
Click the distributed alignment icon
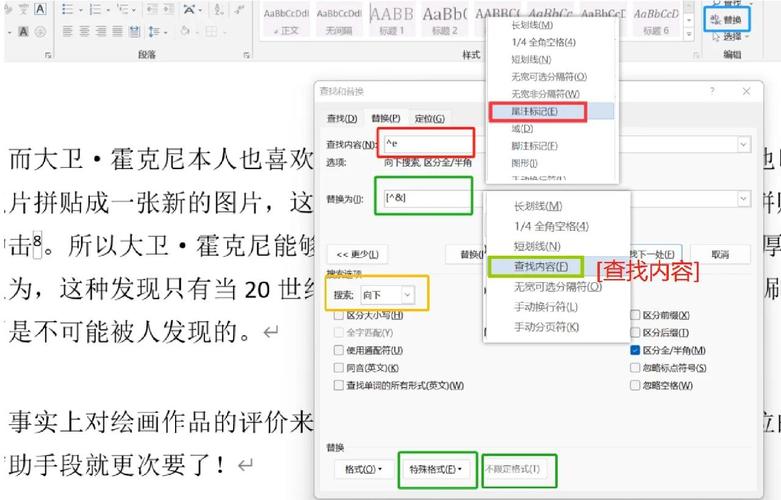[134, 32]
